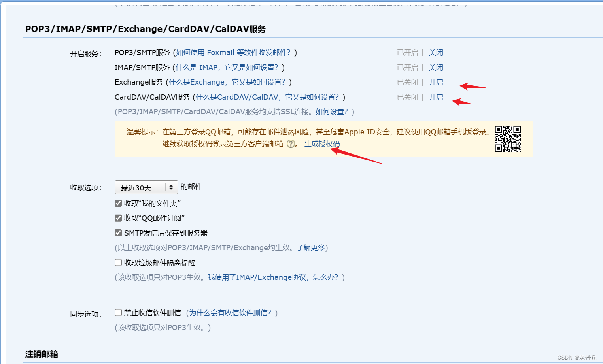603x364 pixels.
Task: Click 继续获取授权码登录第三方客户端邮箱 text
Action: click(x=223, y=144)
